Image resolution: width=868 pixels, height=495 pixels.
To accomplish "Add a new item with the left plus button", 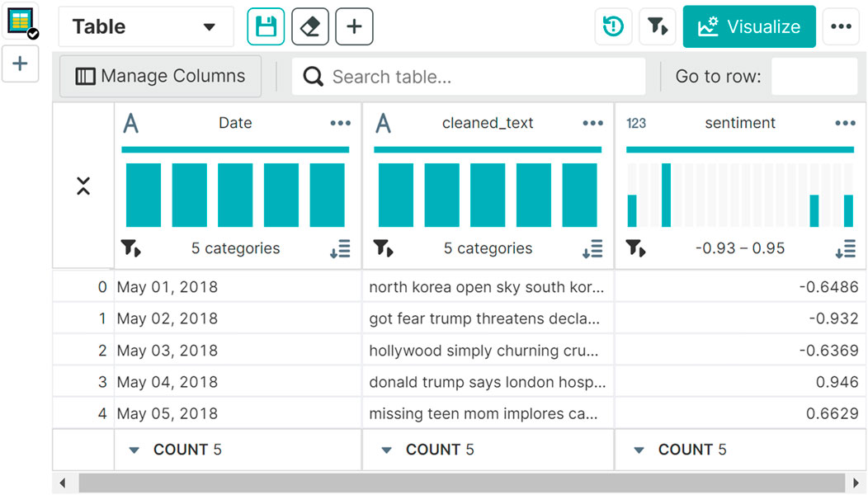I will [x=20, y=64].
